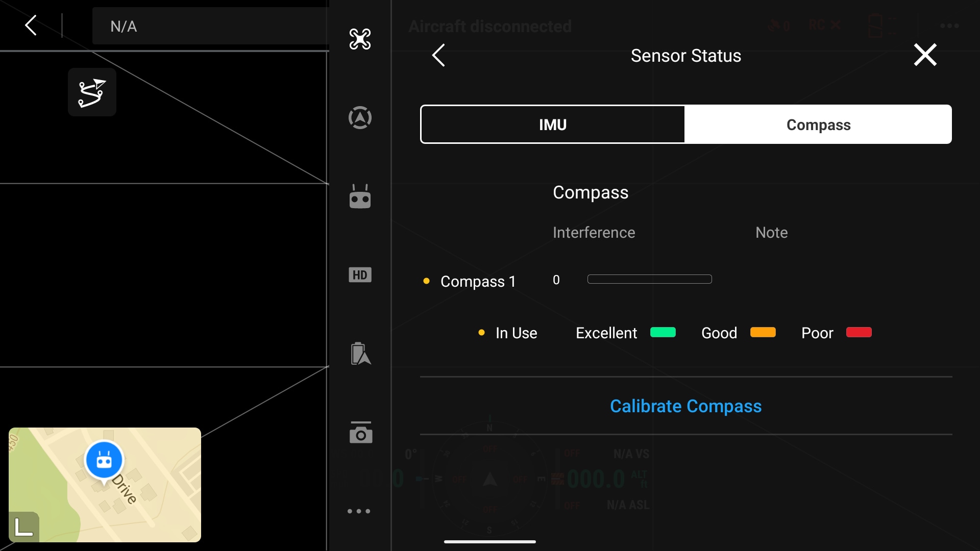Open camera settings from the sidebar
Screen dimensions: 980x551
[x=360, y=433]
